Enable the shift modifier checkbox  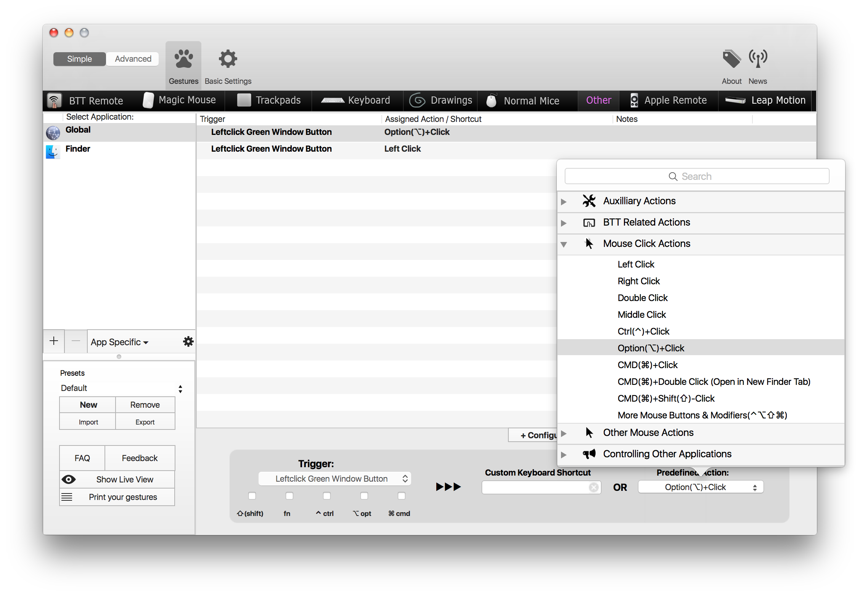point(252,496)
